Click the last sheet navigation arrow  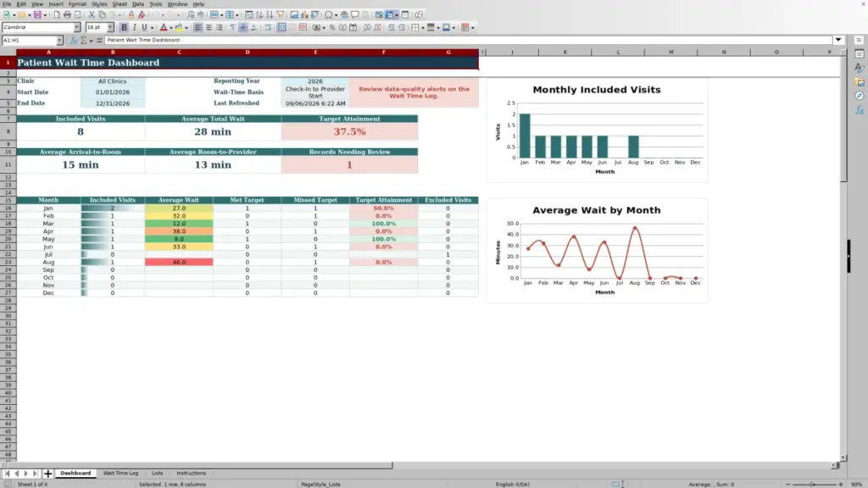pyautogui.click(x=35, y=473)
